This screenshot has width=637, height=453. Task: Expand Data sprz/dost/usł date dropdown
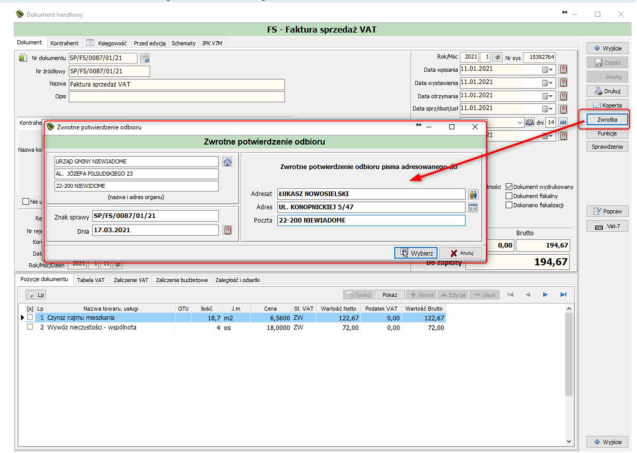point(548,109)
